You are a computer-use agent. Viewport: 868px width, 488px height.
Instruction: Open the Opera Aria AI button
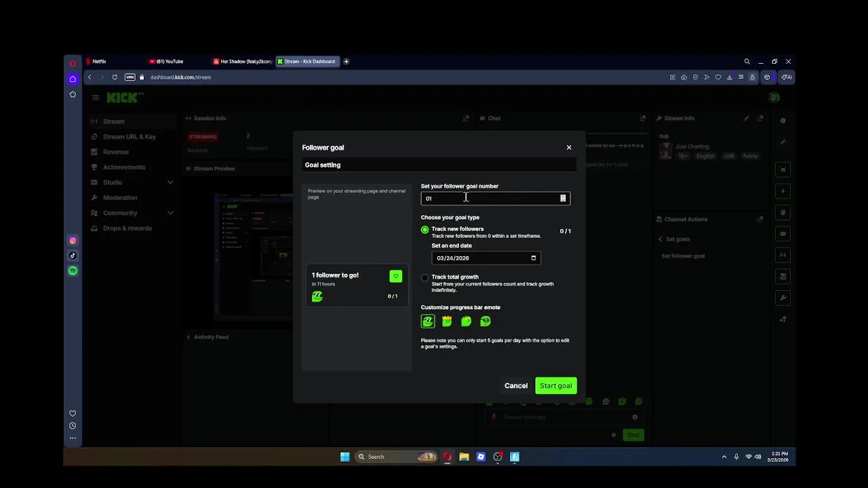tap(786, 77)
